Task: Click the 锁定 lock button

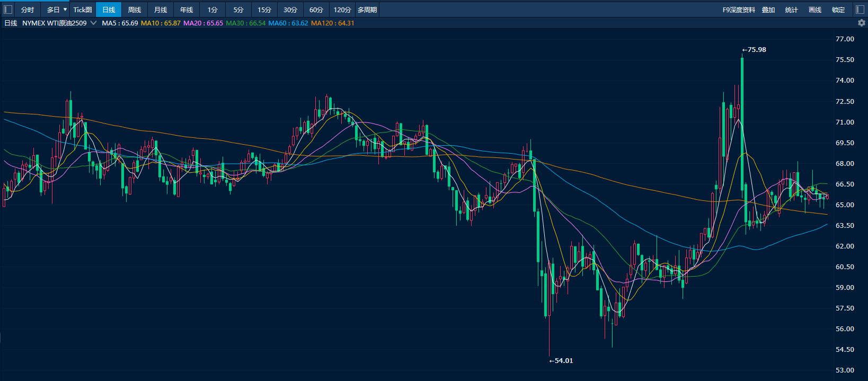Action: [x=838, y=10]
